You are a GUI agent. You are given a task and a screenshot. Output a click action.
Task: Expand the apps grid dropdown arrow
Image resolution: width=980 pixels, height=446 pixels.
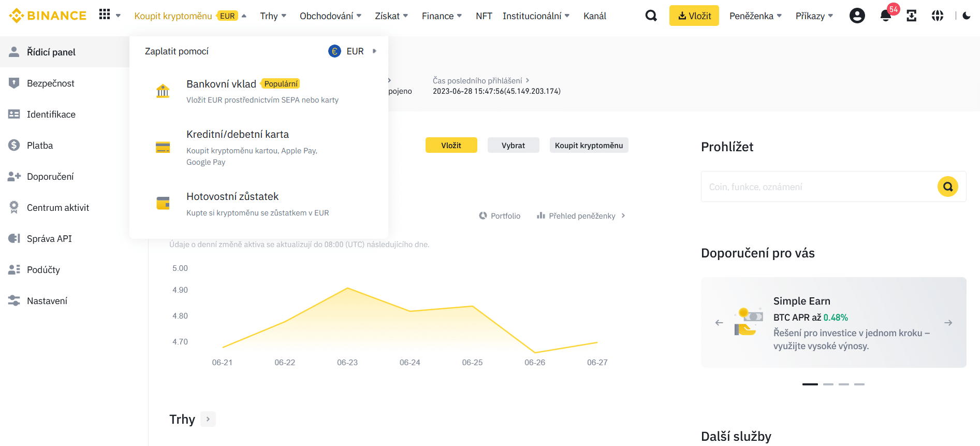tap(118, 16)
